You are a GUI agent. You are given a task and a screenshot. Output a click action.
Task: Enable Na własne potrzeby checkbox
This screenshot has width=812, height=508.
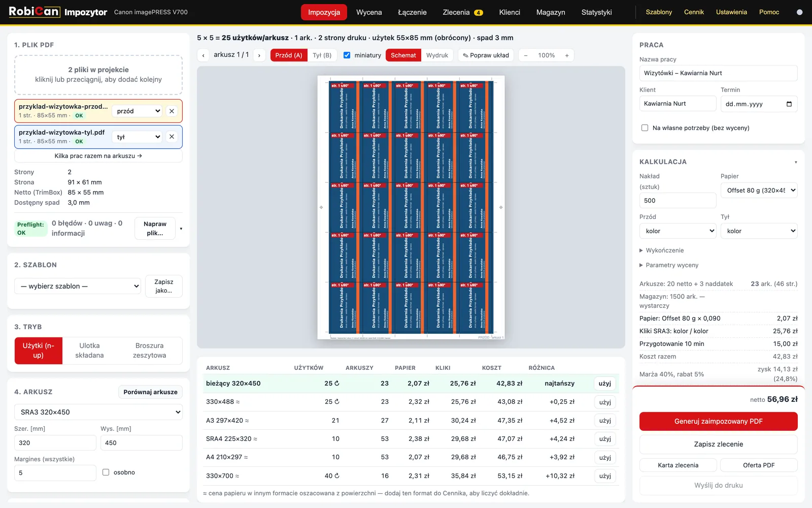[x=645, y=128]
